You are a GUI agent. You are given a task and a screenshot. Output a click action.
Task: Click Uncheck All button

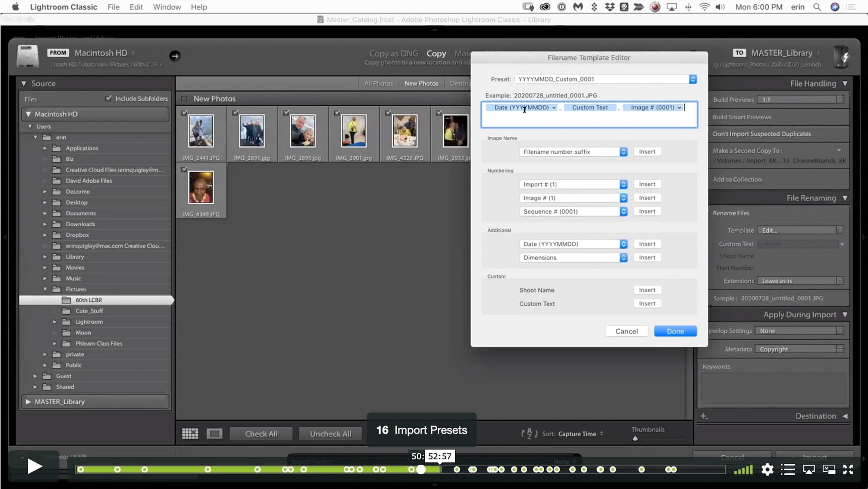[330, 434]
